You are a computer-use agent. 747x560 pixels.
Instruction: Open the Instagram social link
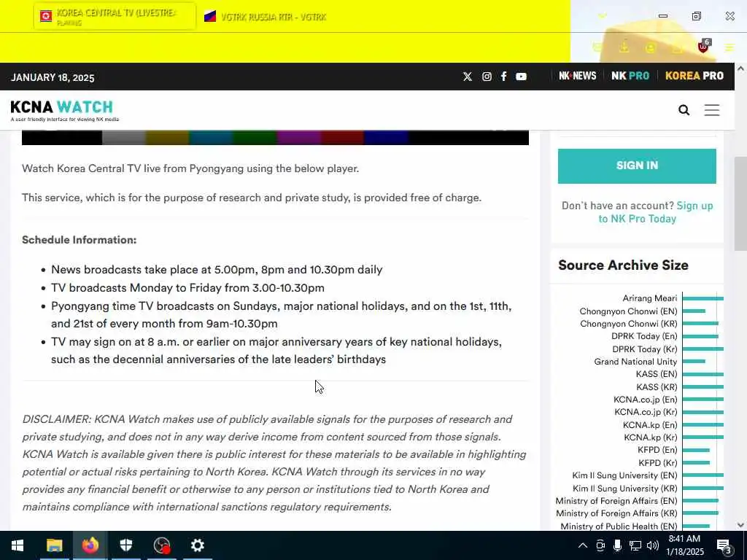(487, 77)
